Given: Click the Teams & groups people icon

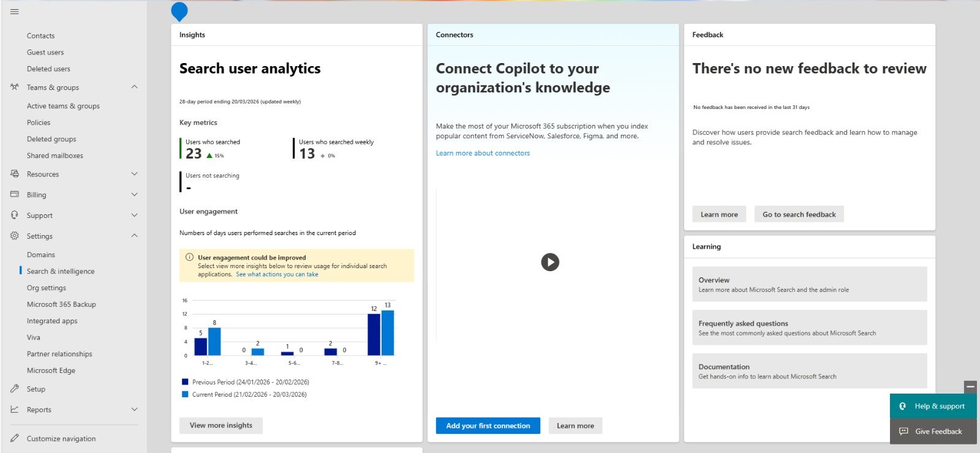Looking at the screenshot, I should (x=15, y=87).
